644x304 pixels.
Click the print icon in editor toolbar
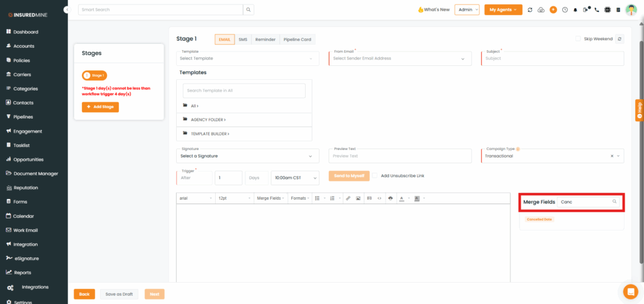pyautogui.click(x=391, y=198)
